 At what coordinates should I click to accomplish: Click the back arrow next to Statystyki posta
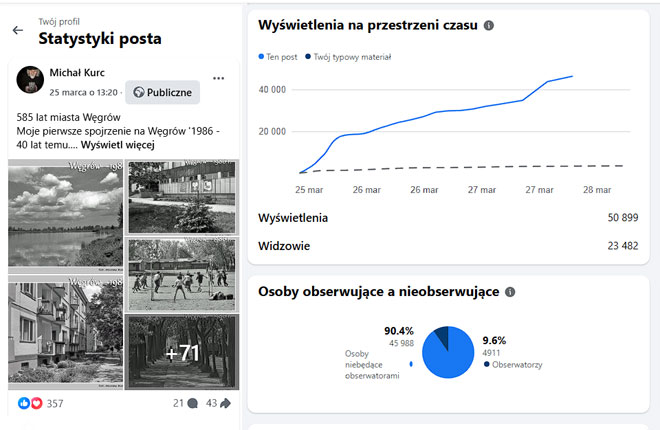[17, 31]
